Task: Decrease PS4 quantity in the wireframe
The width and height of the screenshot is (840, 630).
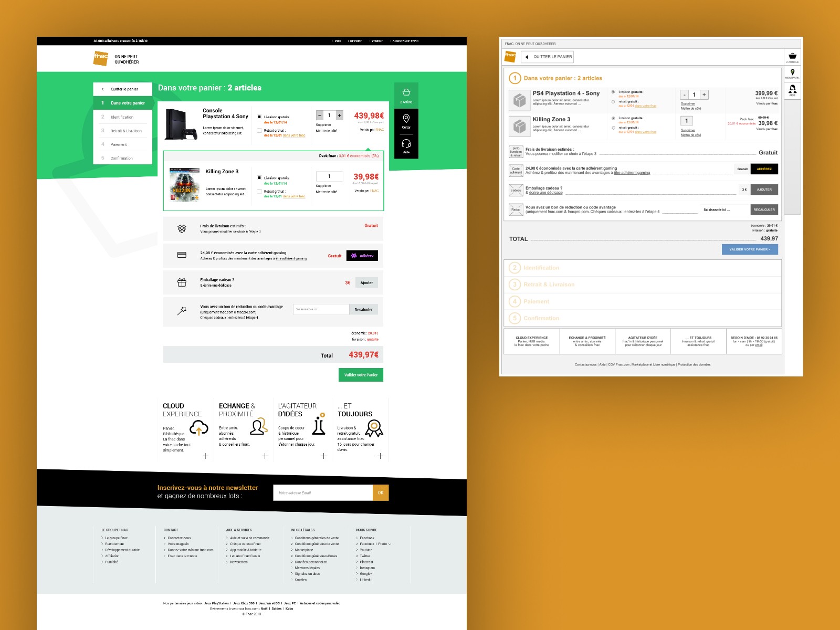Action: tap(684, 94)
